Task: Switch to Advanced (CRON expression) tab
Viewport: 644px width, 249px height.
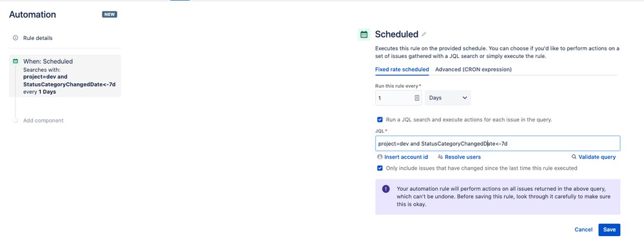Action: [473, 70]
